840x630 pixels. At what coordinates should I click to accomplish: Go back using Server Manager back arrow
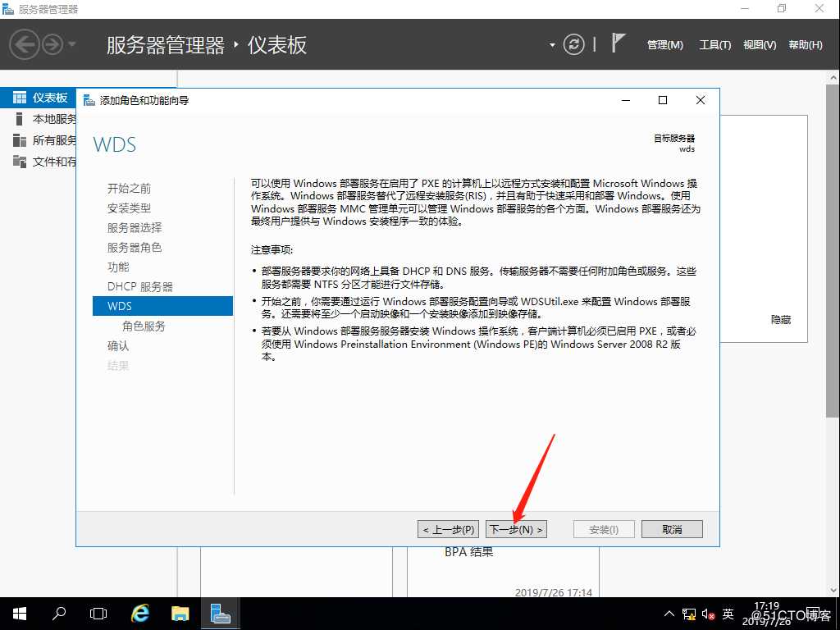[24, 44]
